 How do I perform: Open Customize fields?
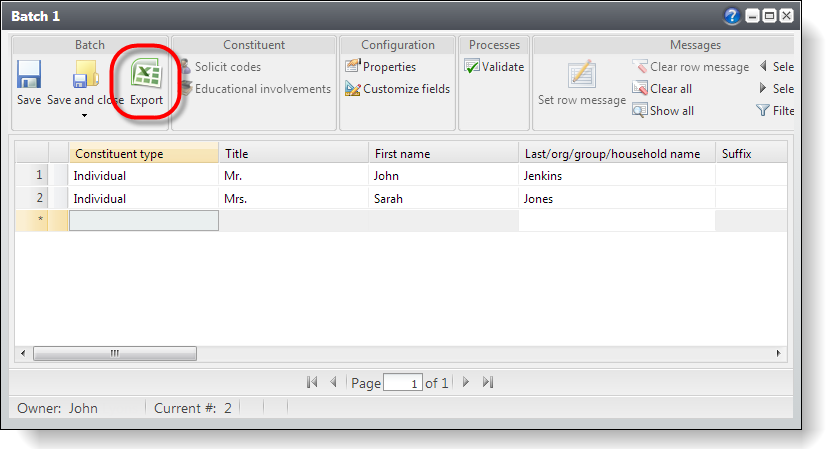[x=397, y=89]
